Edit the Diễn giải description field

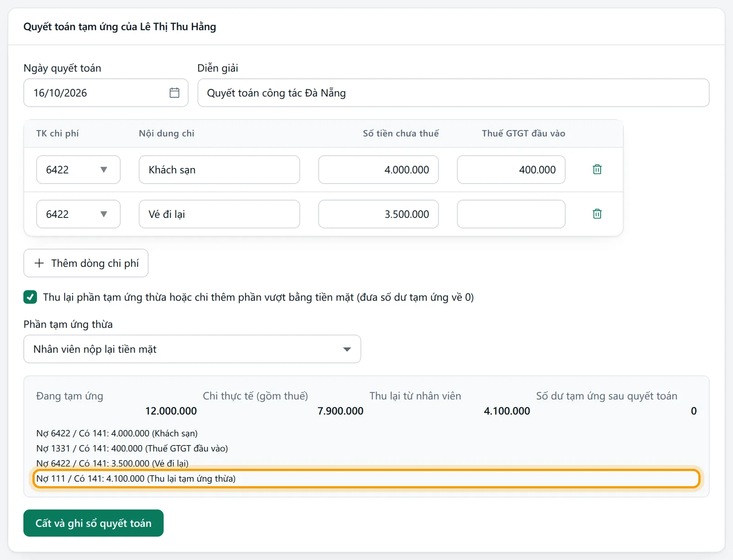(x=454, y=93)
